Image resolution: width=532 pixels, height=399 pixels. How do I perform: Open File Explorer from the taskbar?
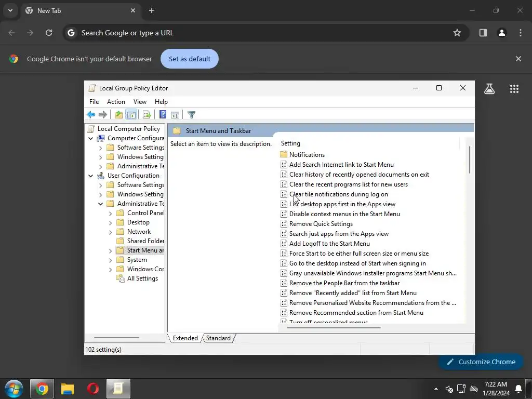tap(67, 389)
